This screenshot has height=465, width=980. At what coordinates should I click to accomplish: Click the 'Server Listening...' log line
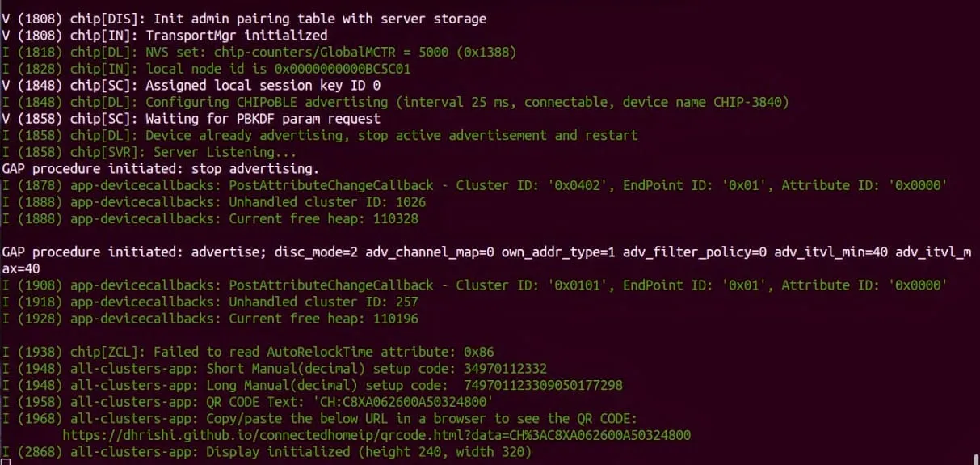point(225,152)
